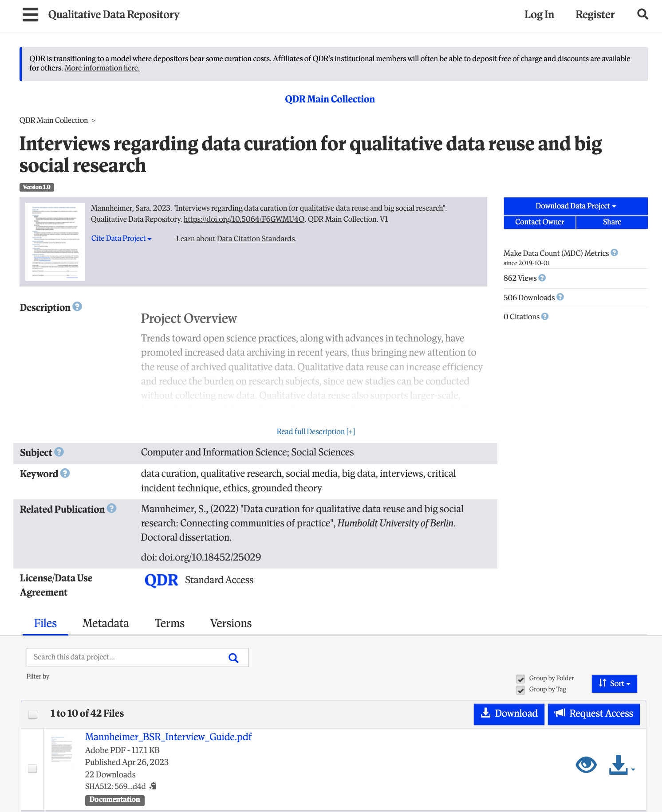This screenshot has height=812, width=662.
Task: Switch to the Terms tab
Action: coord(169,623)
